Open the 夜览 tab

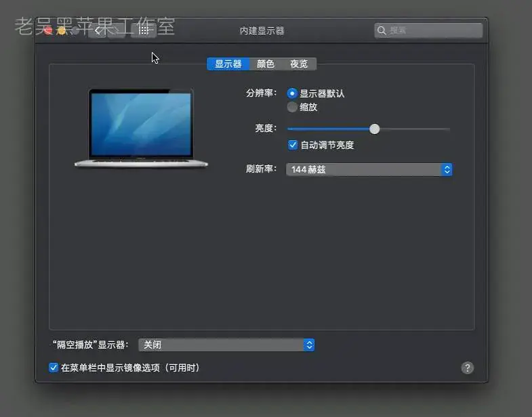pyautogui.click(x=299, y=64)
